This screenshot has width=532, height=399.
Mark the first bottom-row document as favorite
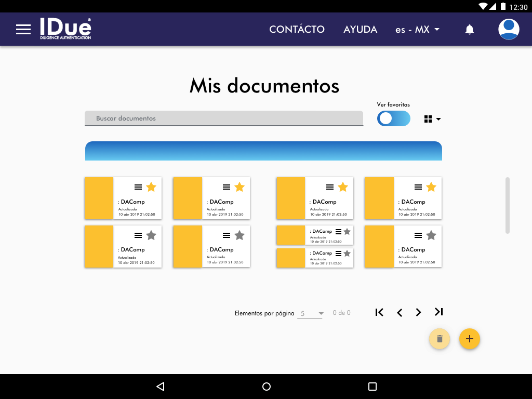[151, 235]
